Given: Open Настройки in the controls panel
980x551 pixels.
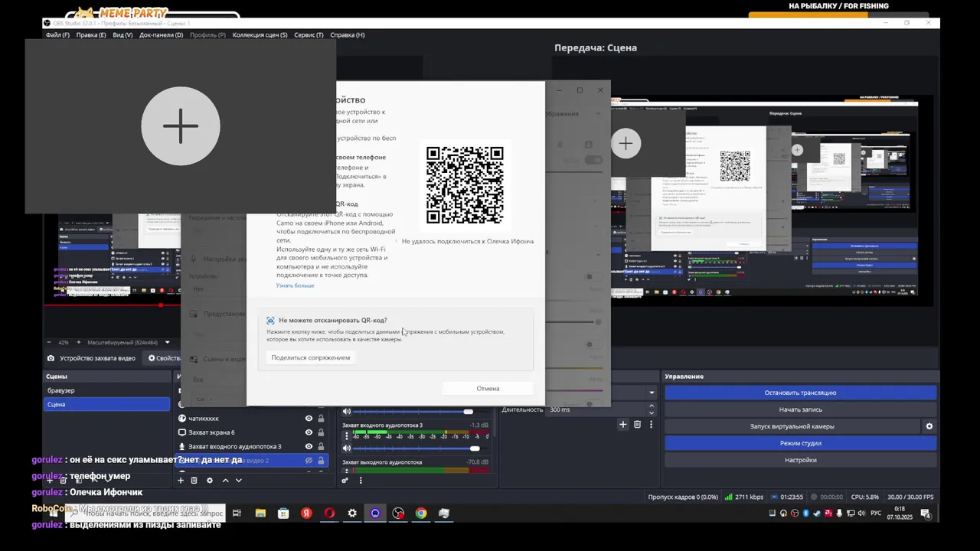Looking at the screenshot, I should pyautogui.click(x=800, y=460).
